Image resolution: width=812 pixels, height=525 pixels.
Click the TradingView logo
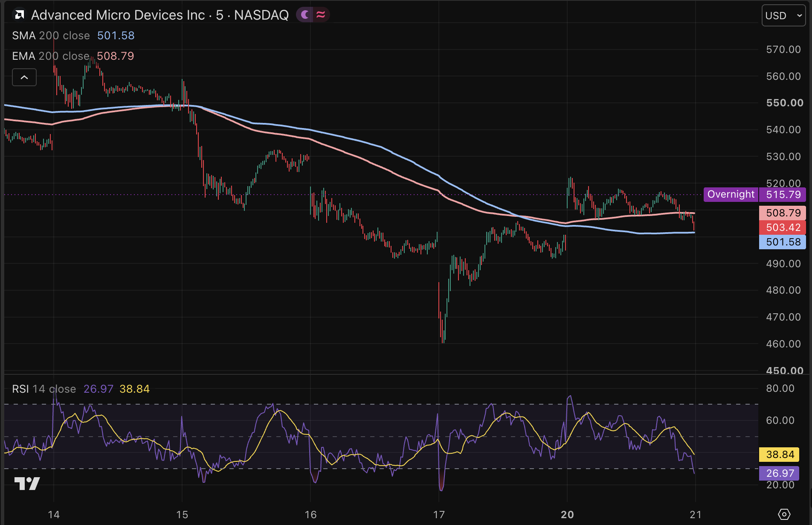pos(27,483)
